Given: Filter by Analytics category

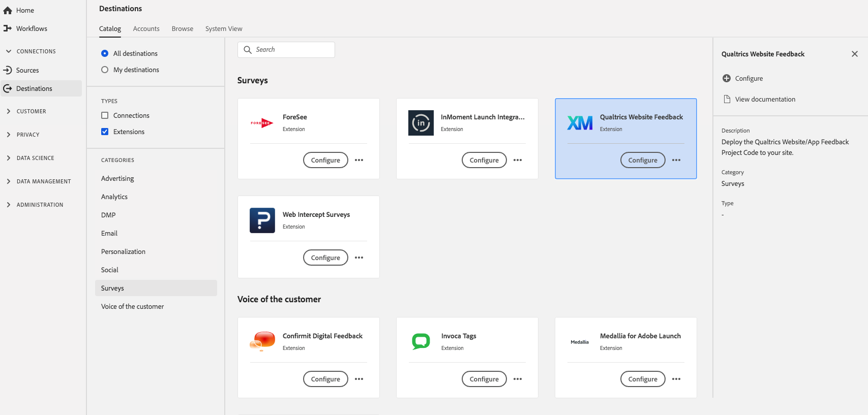Looking at the screenshot, I should [x=114, y=197].
